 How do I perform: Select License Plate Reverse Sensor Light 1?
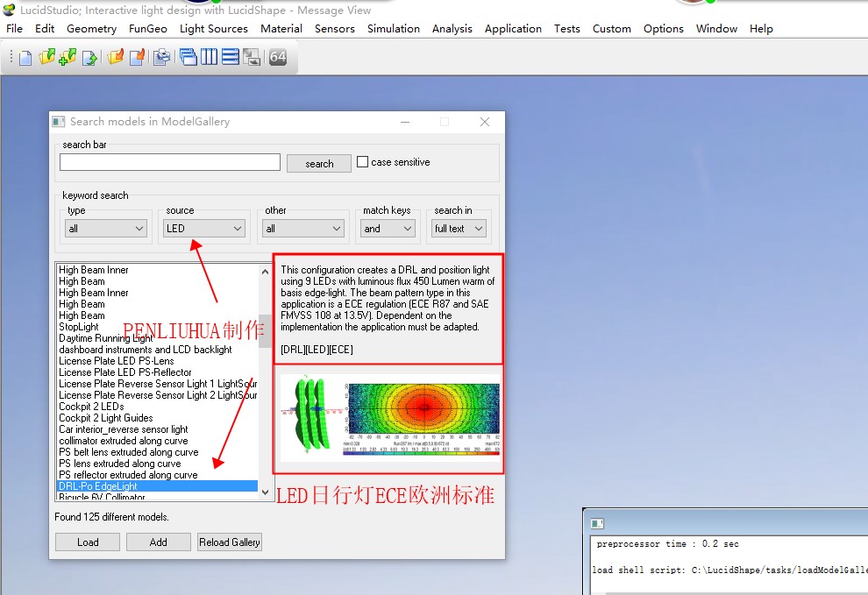pos(158,384)
